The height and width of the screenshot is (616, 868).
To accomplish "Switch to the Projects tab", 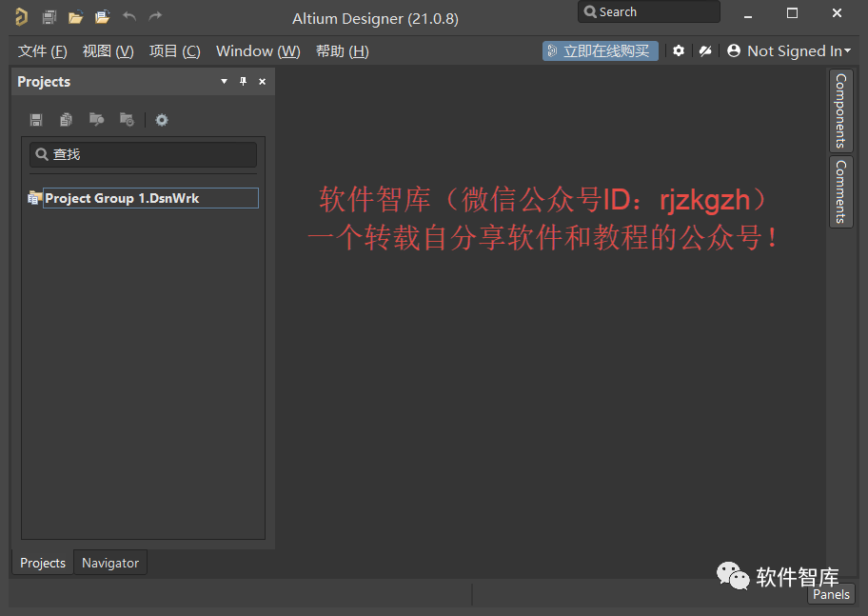I will click(43, 563).
